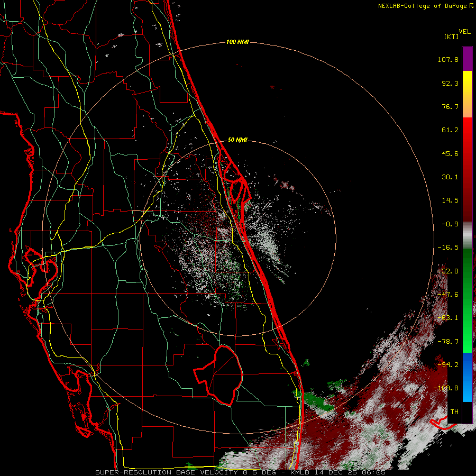The height and width of the screenshot is (476, 476).
Task: Pick the black TH segment of color bar
Action: (467, 412)
